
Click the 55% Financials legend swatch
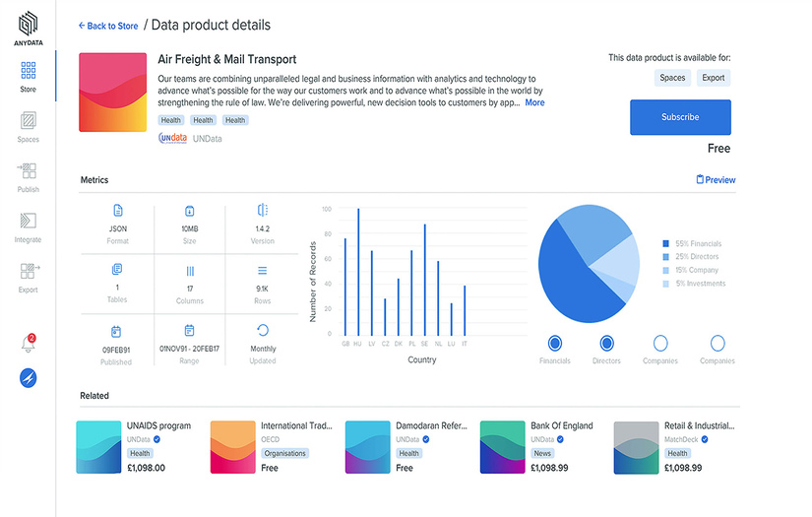point(666,243)
